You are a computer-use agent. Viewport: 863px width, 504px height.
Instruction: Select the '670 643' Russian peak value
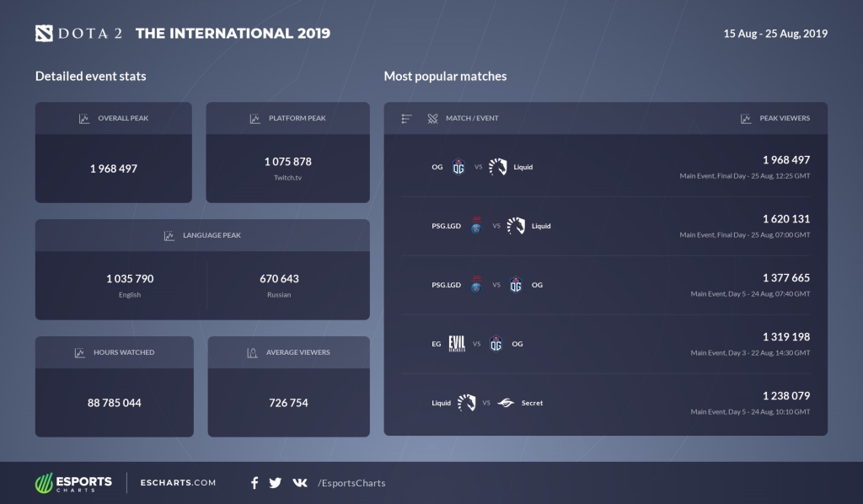coord(279,279)
